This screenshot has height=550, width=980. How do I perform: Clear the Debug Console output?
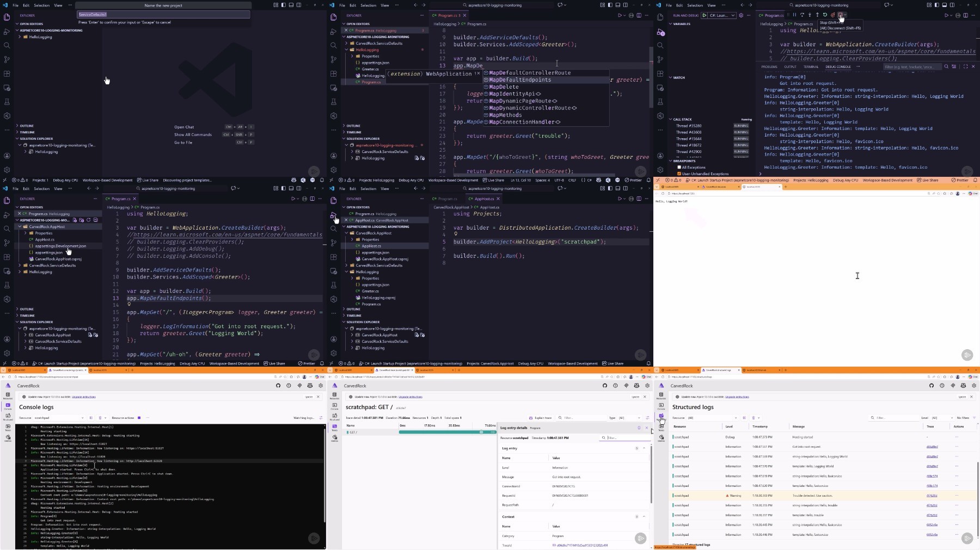pos(954,67)
